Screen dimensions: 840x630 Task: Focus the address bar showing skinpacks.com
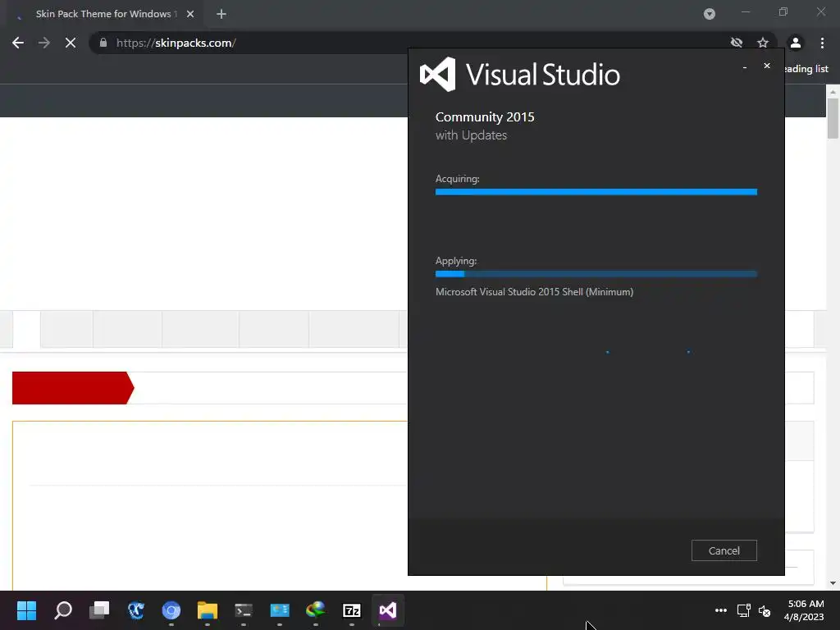(x=407, y=43)
